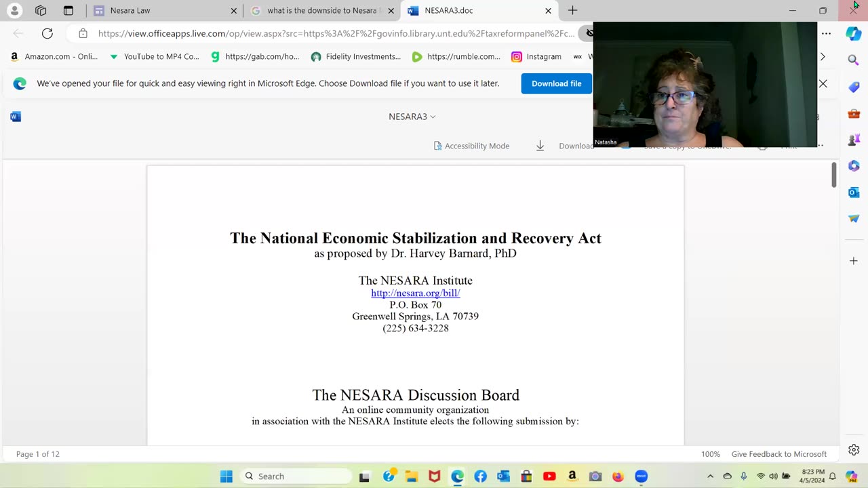Open Camera app from taskbar
This screenshot has height=488, width=868.
(x=595, y=476)
